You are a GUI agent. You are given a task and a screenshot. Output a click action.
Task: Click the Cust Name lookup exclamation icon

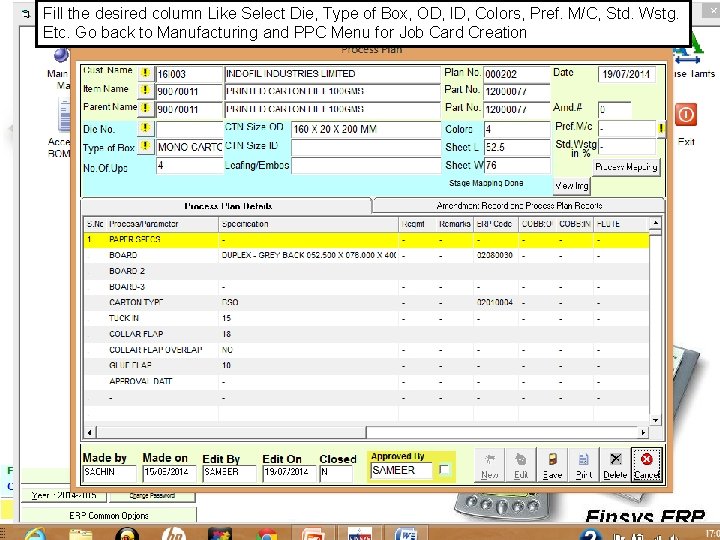tap(145, 73)
